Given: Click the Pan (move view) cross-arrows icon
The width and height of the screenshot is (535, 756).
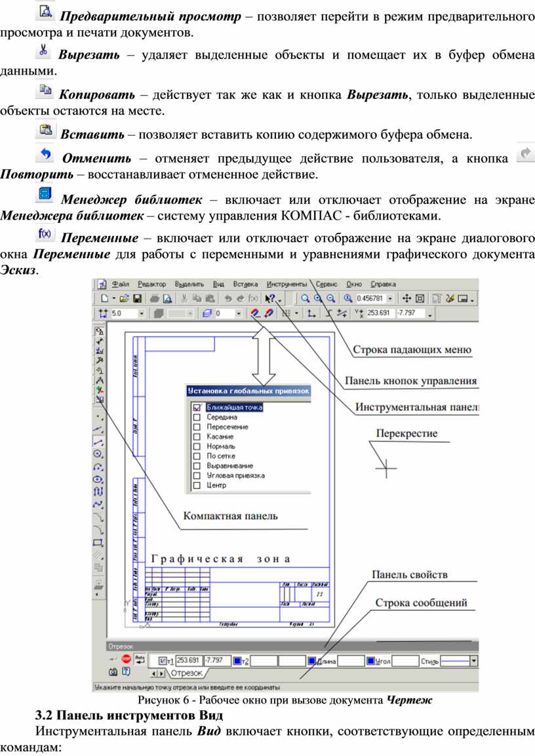Looking at the screenshot, I should 406,299.
